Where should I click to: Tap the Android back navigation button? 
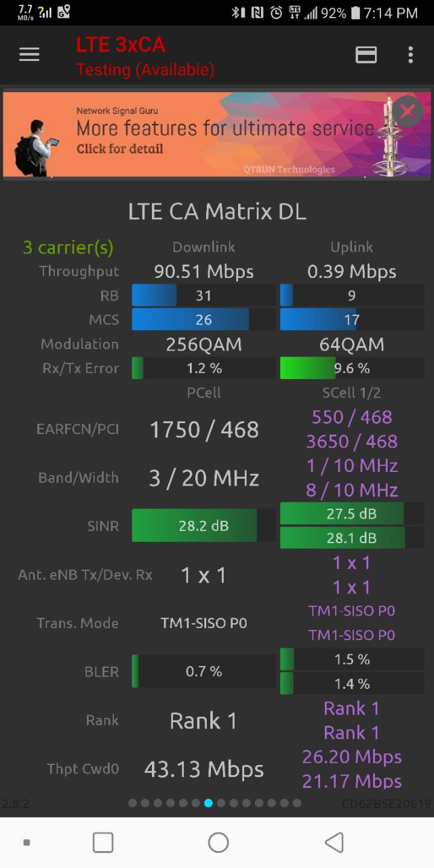[x=334, y=842]
